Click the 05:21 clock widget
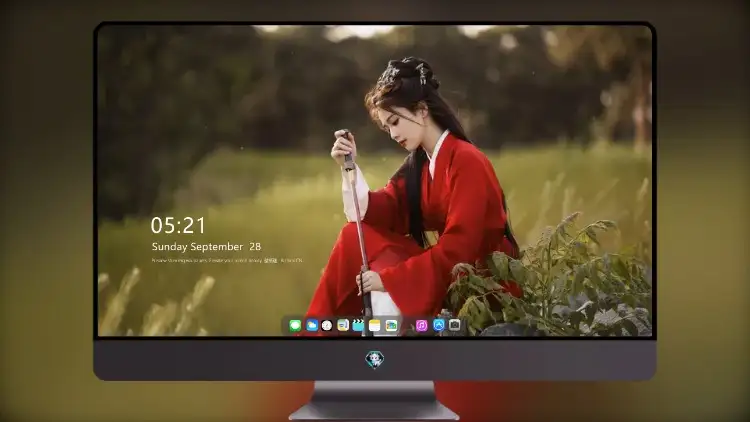 pyautogui.click(x=178, y=225)
